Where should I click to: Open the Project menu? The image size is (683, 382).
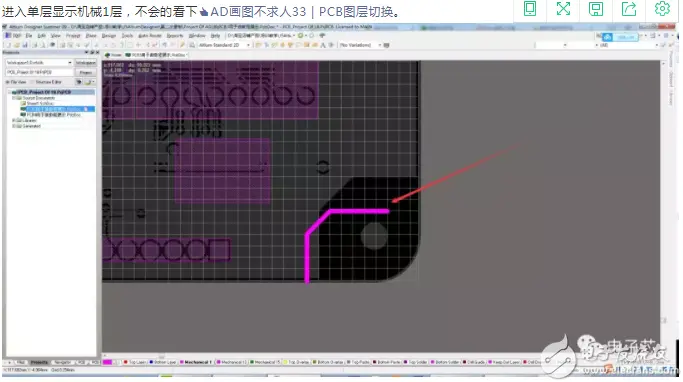[x=73, y=36]
